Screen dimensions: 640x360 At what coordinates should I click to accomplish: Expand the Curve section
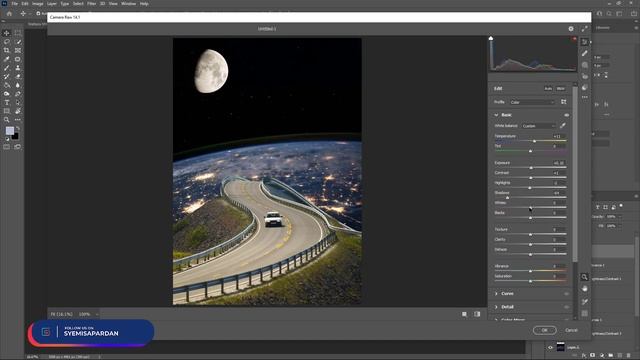(x=496, y=293)
